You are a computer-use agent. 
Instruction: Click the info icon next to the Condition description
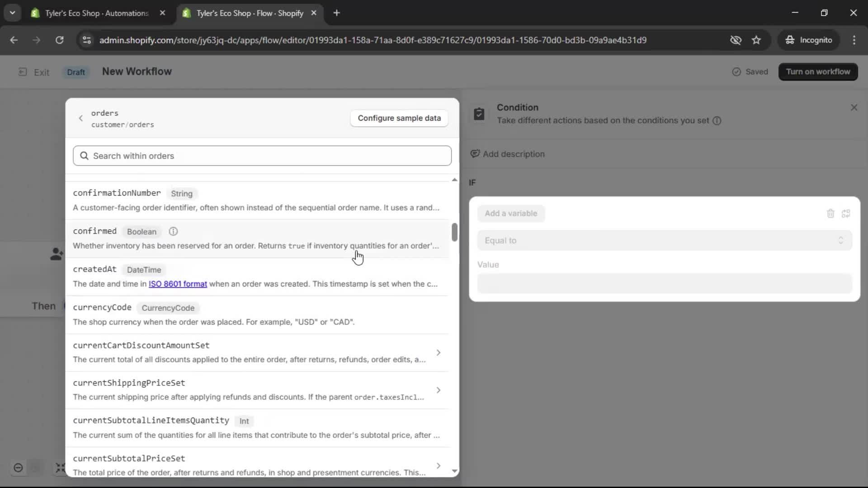717,121
